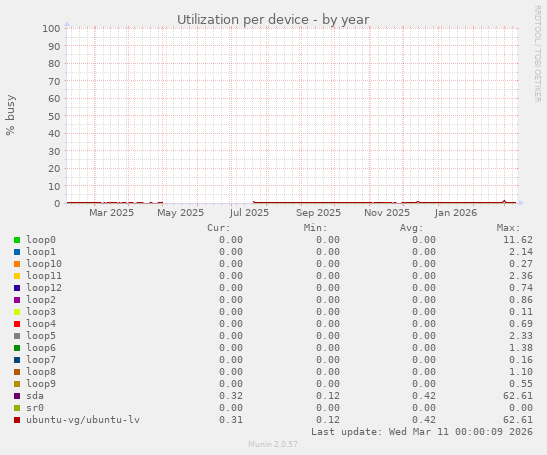Click the Mar 2025 x-axis label
This screenshot has width=547, height=455.
pyautogui.click(x=111, y=213)
